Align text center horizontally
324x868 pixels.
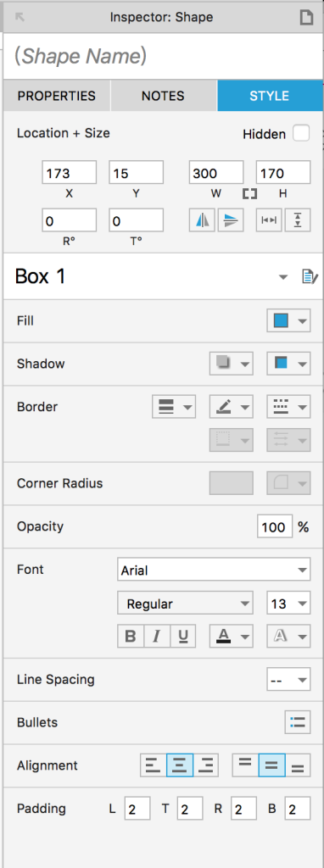coord(180,765)
